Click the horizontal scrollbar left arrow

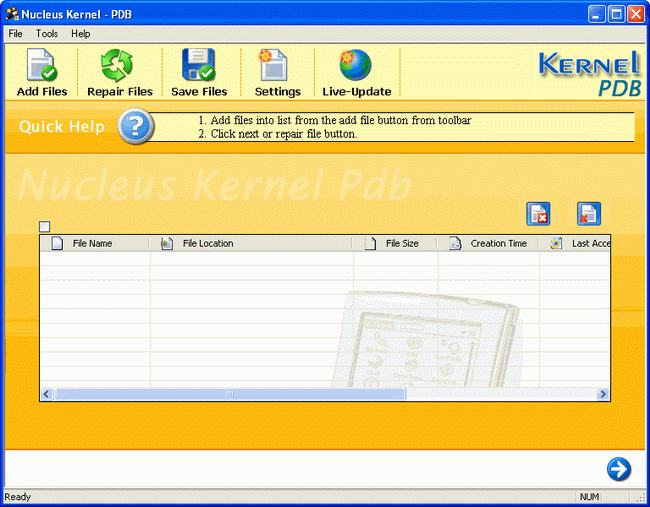(x=46, y=394)
